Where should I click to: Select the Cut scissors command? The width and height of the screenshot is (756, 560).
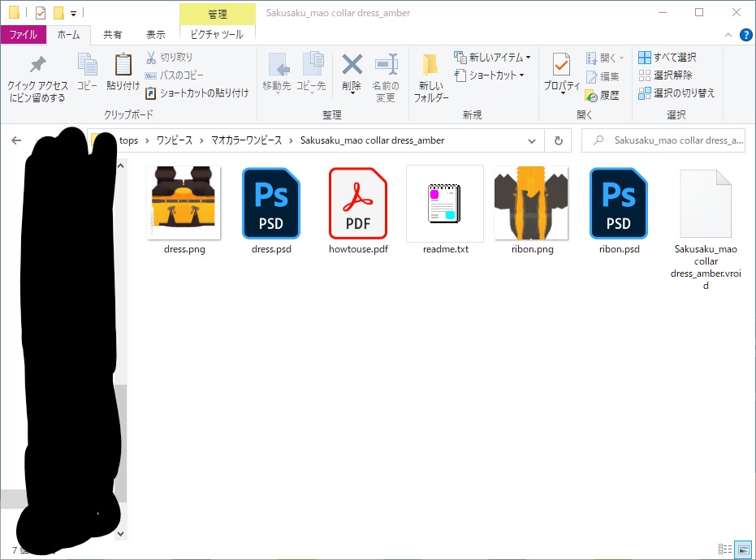click(169, 58)
